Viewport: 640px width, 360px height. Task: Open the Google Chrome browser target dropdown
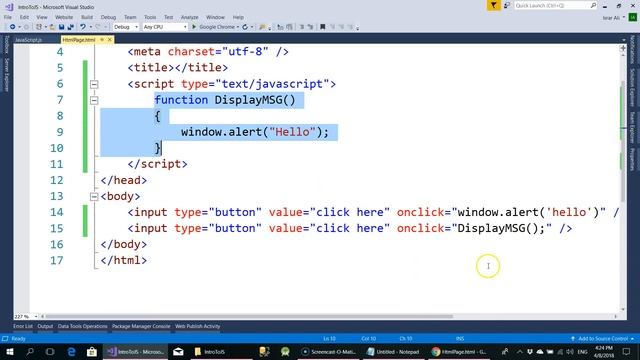coord(238,27)
